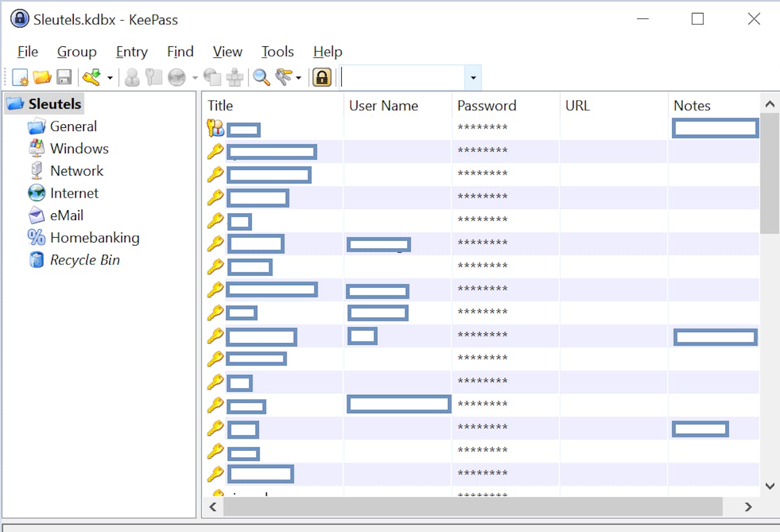The width and height of the screenshot is (780, 532).
Task: Click the Add Entry key icon
Action: [92, 77]
